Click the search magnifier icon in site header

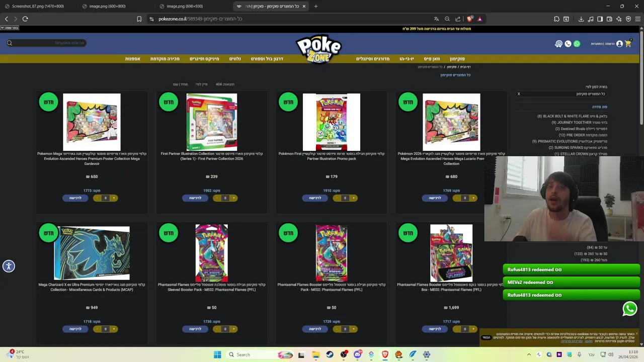10,43
